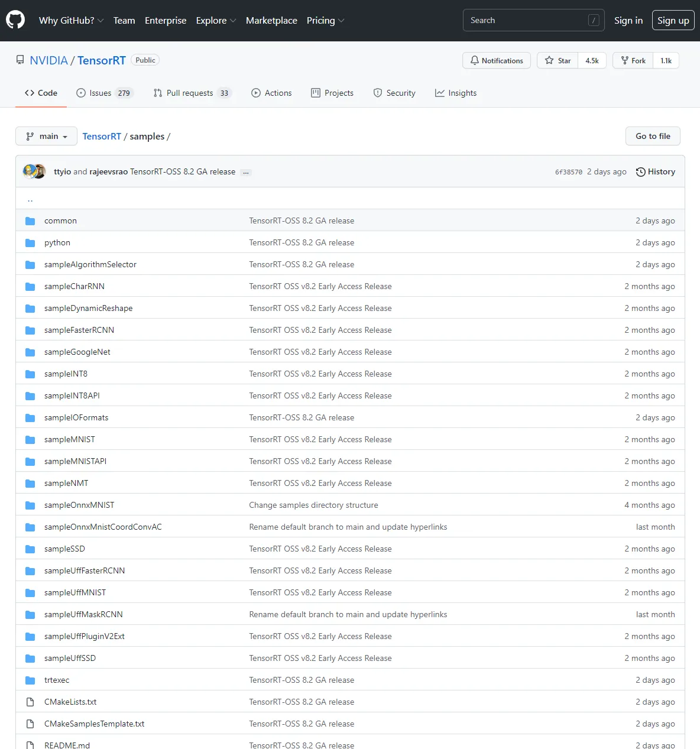Image resolution: width=700 pixels, height=749 pixels.
Task: Open the Security tab
Action: click(394, 93)
